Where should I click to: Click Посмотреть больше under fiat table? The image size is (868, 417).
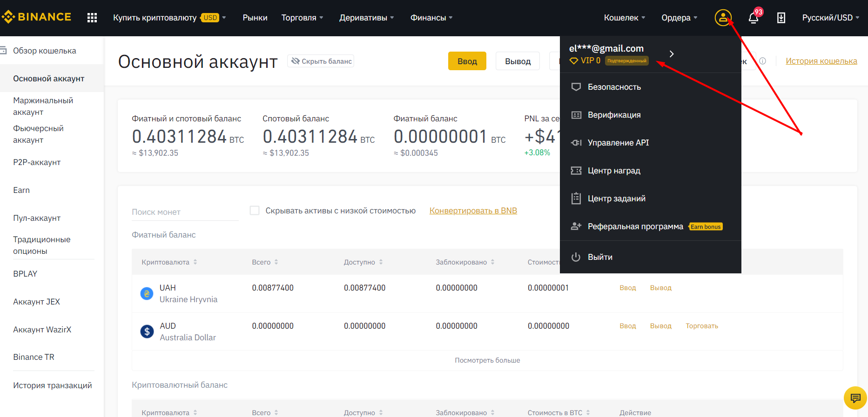(487, 360)
